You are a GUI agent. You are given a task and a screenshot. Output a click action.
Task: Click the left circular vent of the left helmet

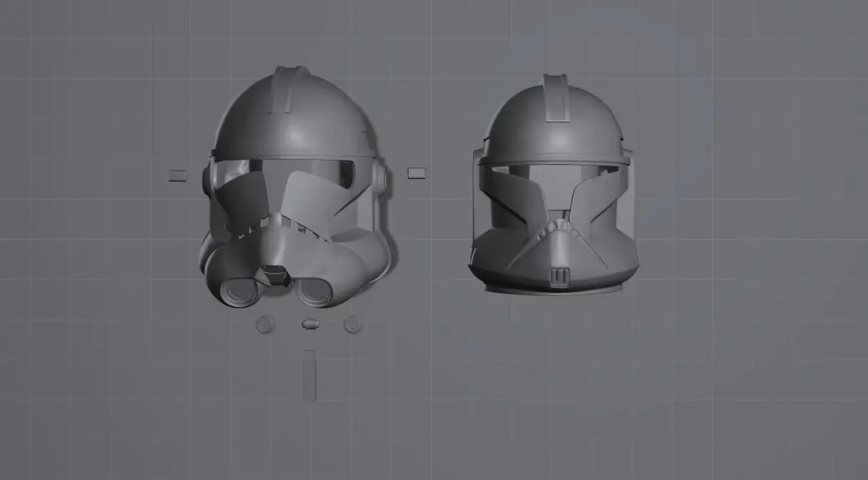coord(240,291)
